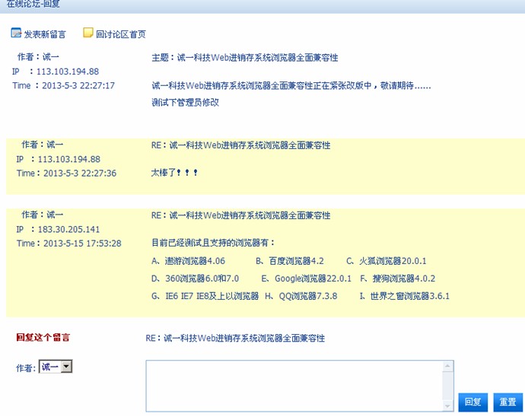This screenshot has height=420, width=525.
Task: Open the 发表新留言 link
Action: click(45, 34)
